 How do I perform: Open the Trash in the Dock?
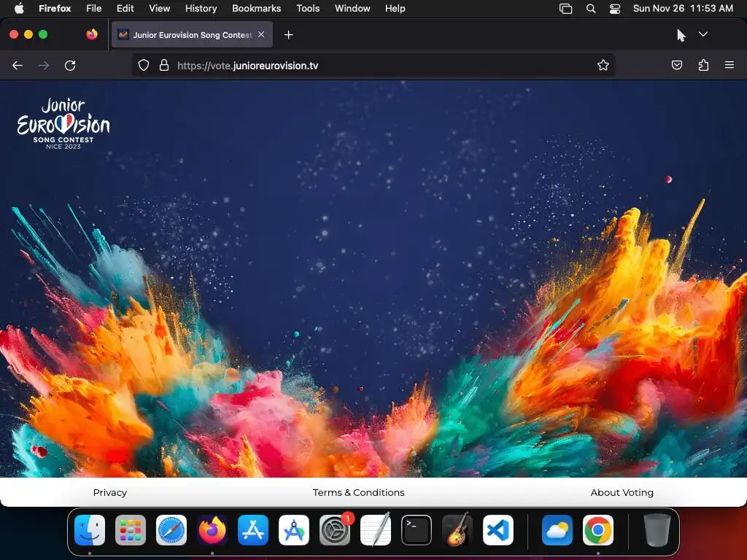tap(657, 530)
